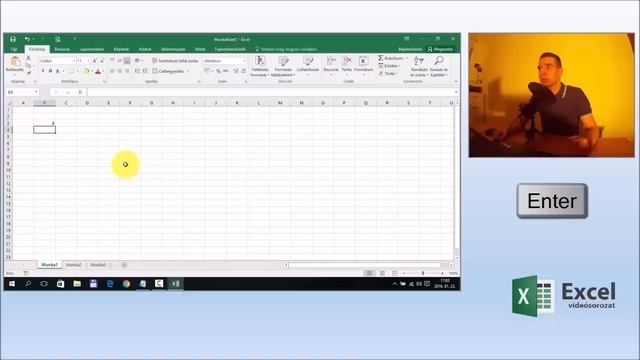Open the Windows Start menu
This screenshot has width=640, height=360.
pyautogui.click(x=12, y=284)
